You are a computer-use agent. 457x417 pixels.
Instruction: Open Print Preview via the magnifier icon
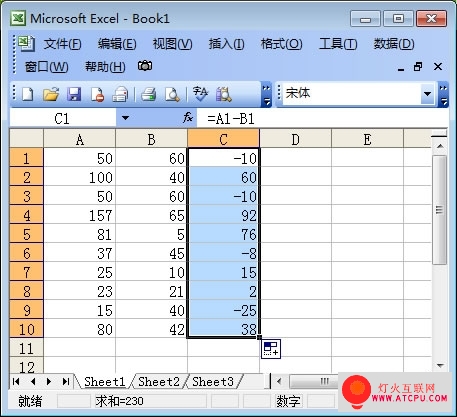click(172, 94)
